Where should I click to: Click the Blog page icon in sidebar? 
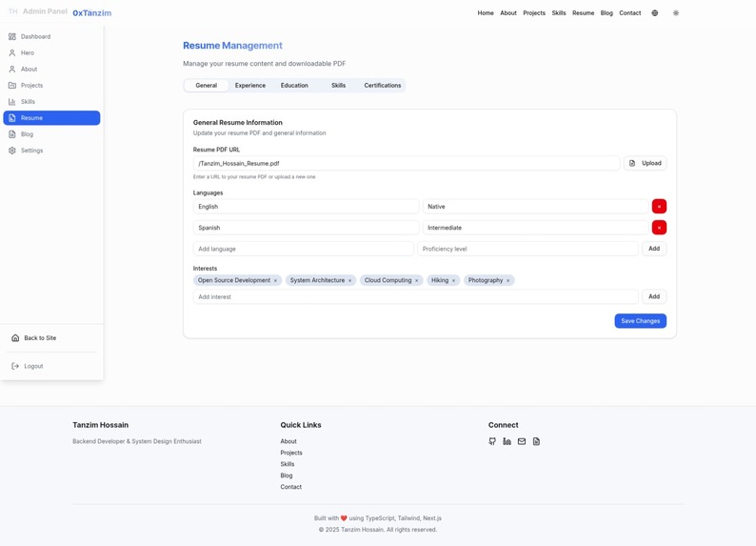pyautogui.click(x=12, y=134)
